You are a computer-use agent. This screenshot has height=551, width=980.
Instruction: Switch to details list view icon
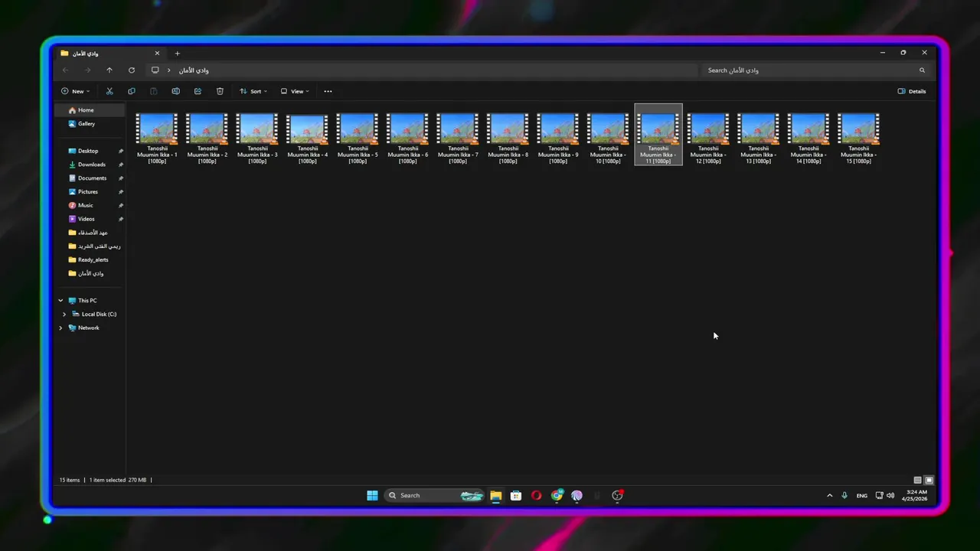918,480
